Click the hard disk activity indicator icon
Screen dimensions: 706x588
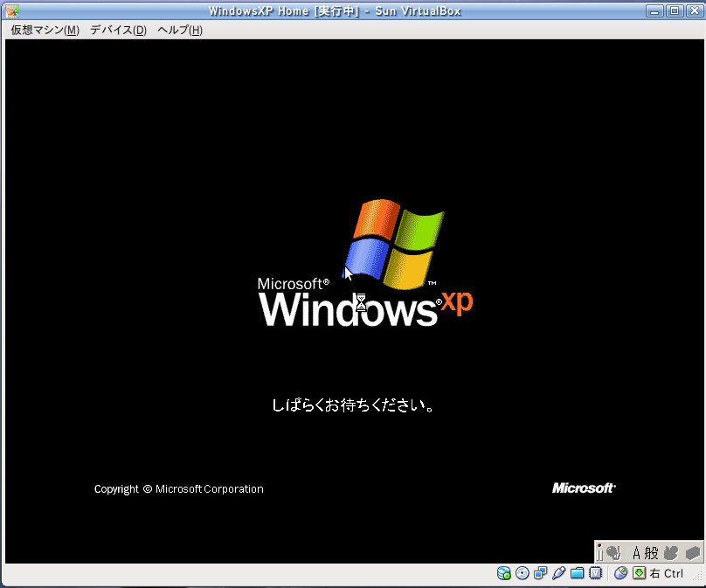click(504, 573)
